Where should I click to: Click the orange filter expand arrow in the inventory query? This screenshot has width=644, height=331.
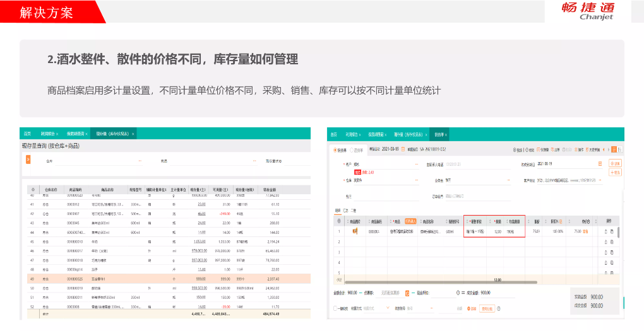coord(28,159)
